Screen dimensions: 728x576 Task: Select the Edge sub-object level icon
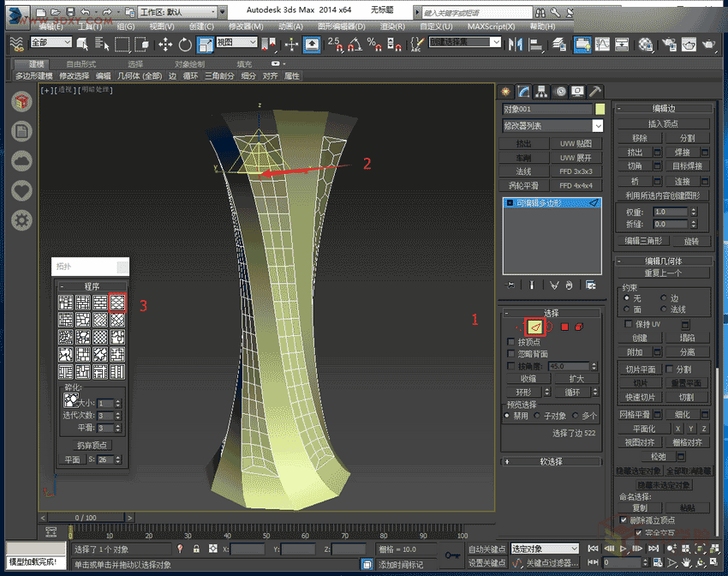tap(534, 327)
